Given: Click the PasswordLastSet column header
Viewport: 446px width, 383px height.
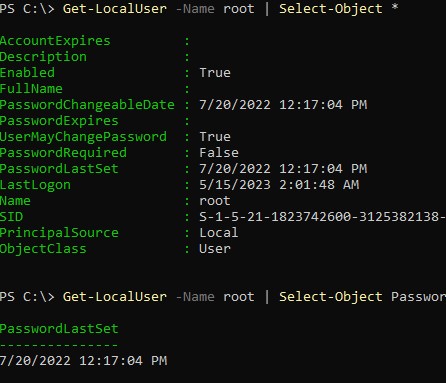Looking at the screenshot, I should click(59, 329).
